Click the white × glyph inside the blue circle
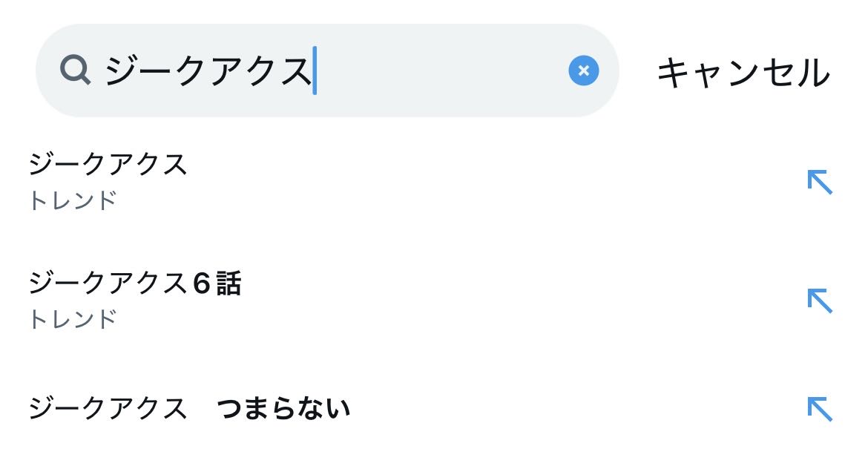Image resolution: width=868 pixels, height=469 pixels. point(583,70)
